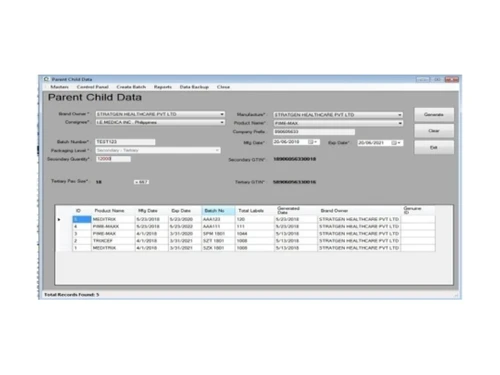
Task: Sort by the ID column header
Action: pos(82,211)
